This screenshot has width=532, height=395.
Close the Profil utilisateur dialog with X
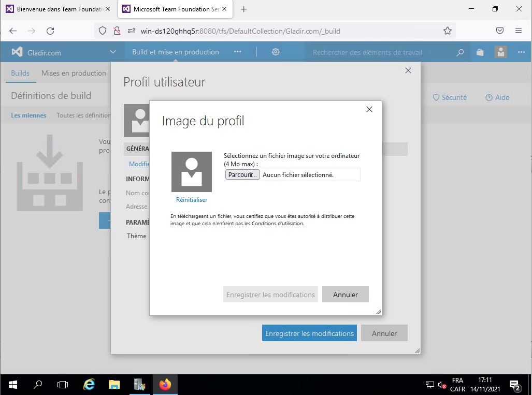pos(408,70)
